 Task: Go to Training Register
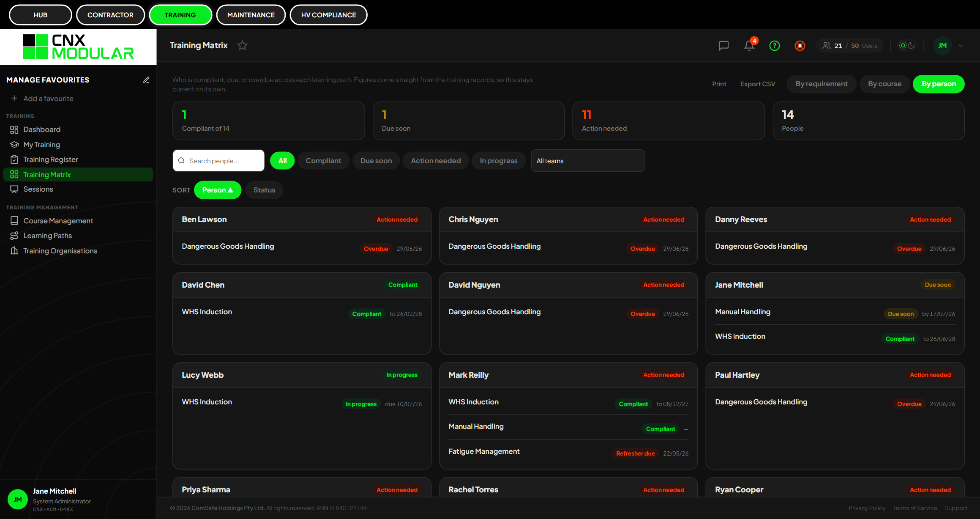pyautogui.click(x=78, y=159)
